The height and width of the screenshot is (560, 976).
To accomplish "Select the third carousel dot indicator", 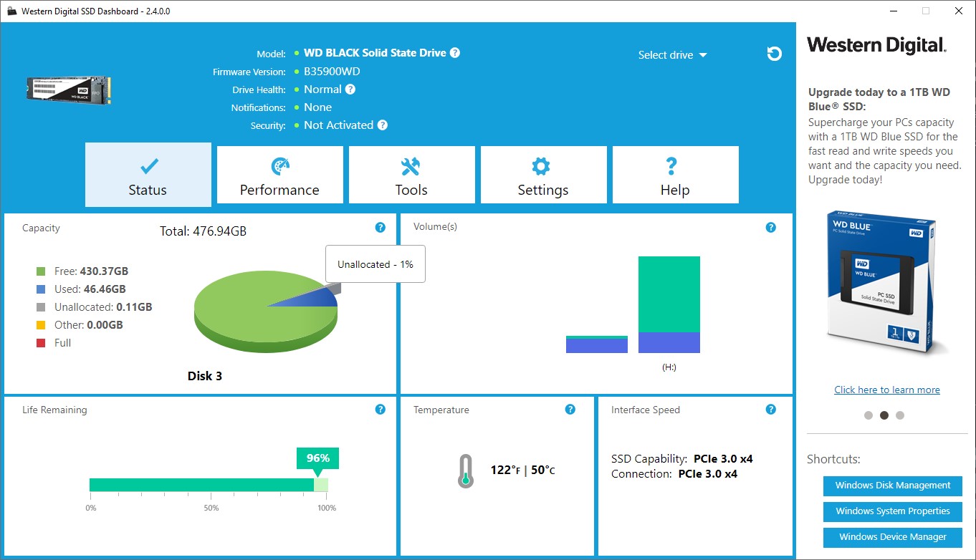I will (900, 415).
